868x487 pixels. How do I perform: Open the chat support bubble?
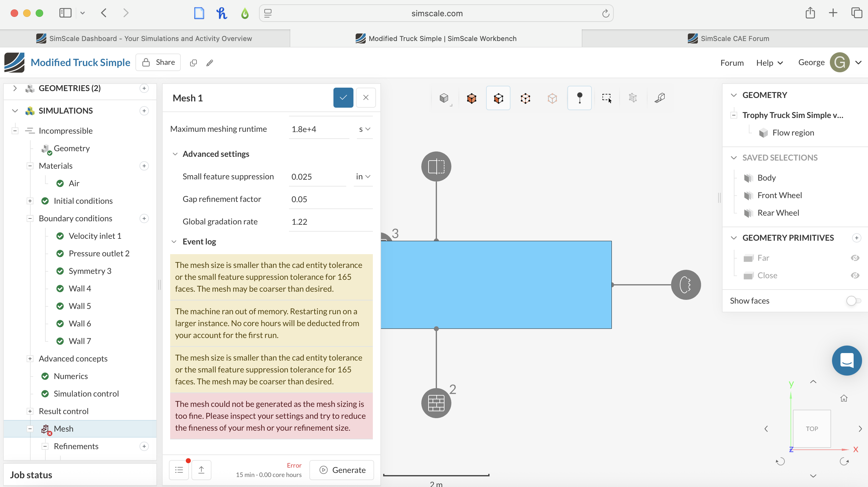pos(846,360)
